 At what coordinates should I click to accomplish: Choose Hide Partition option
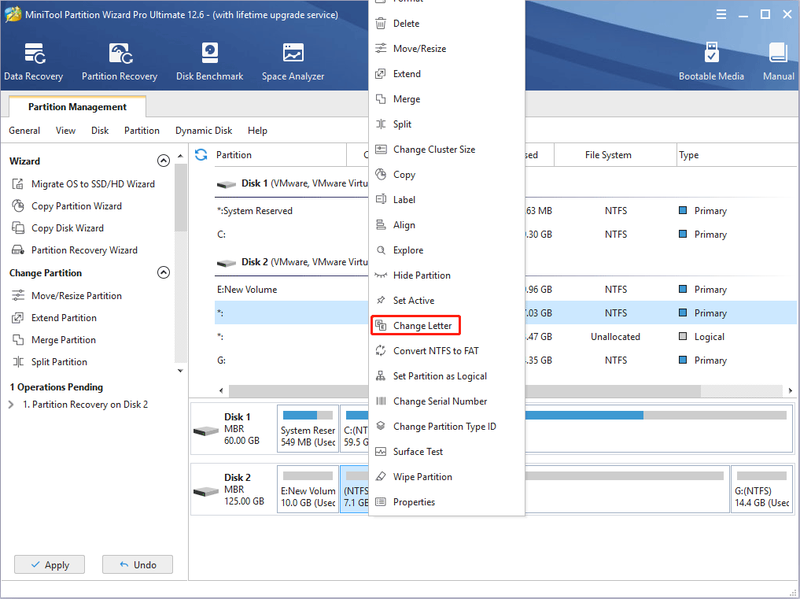click(x=446, y=276)
